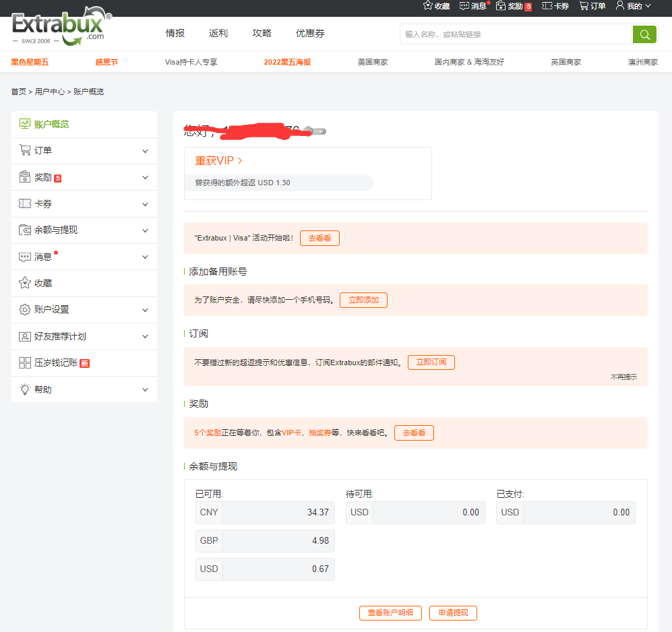This screenshot has height=632, width=672.
Task: Open the 订单 cart icon in top bar
Action: (584, 6)
